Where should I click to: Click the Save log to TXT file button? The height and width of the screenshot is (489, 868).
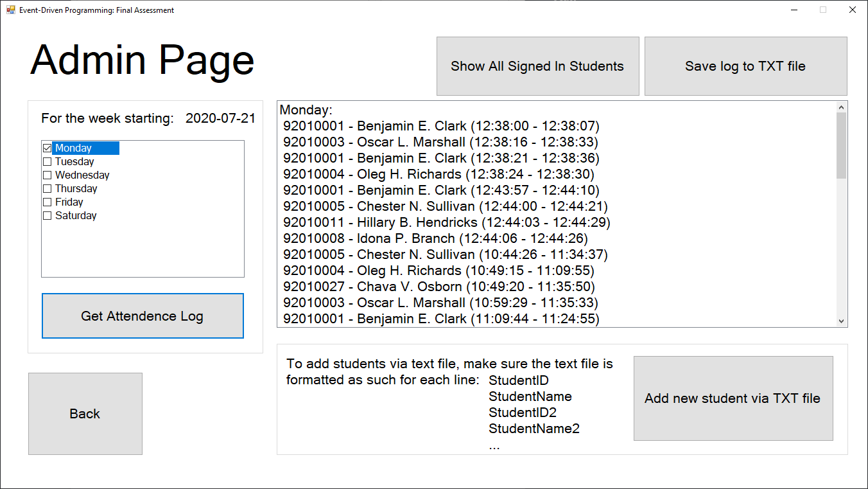coord(745,66)
